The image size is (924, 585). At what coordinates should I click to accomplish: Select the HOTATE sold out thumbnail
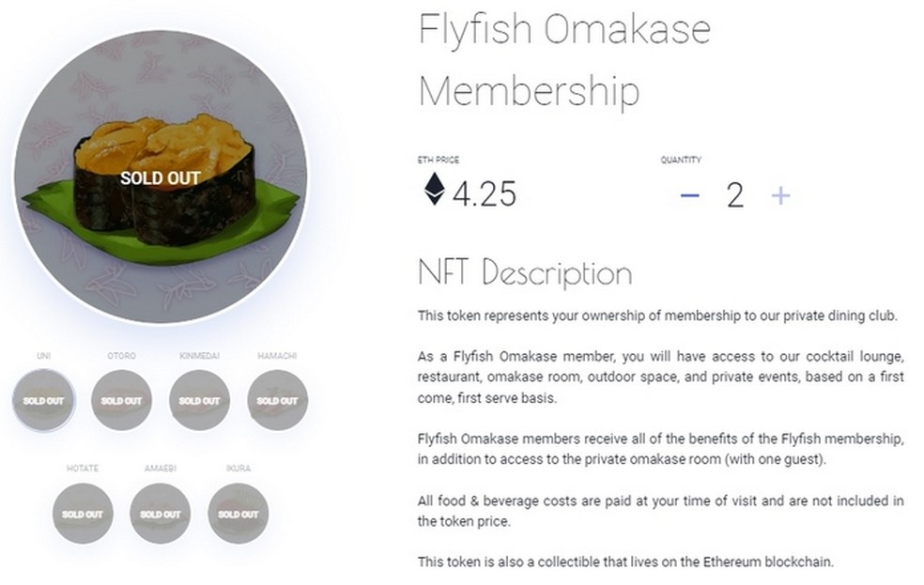click(83, 514)
